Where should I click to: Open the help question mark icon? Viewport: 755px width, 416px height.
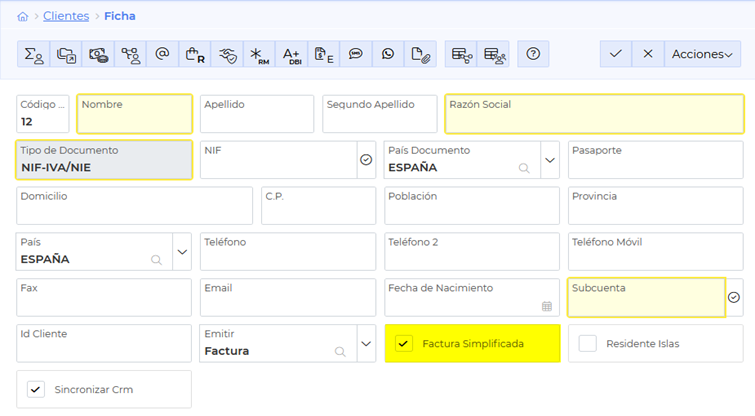(533, 54)
